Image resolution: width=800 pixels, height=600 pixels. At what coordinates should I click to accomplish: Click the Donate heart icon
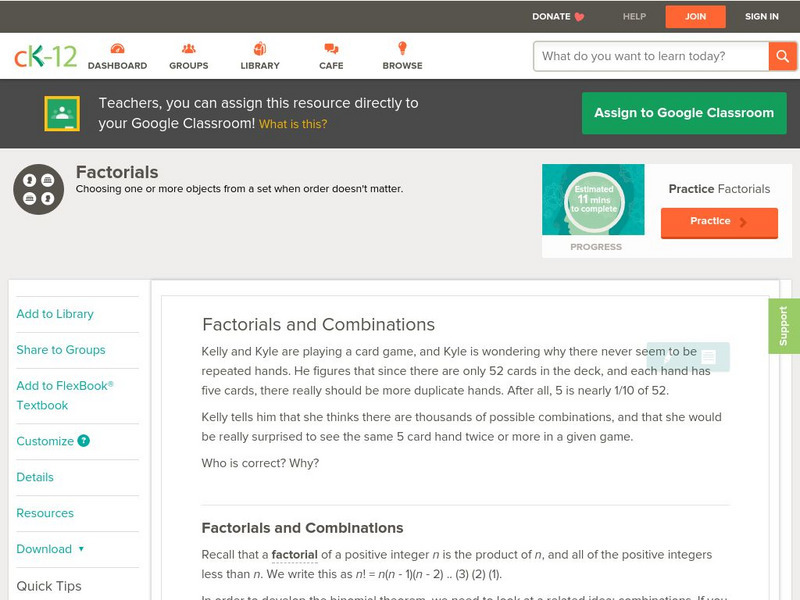(579, 17)
